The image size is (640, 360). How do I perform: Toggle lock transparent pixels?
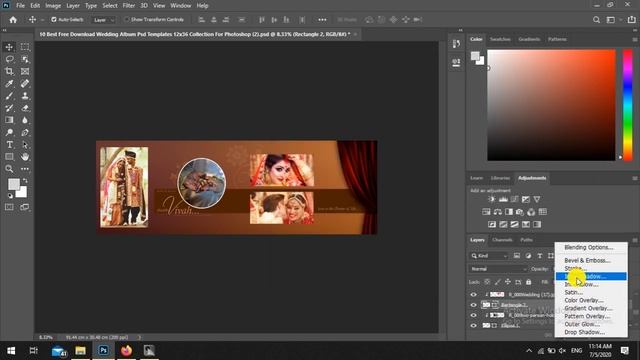tap(487, 282)
